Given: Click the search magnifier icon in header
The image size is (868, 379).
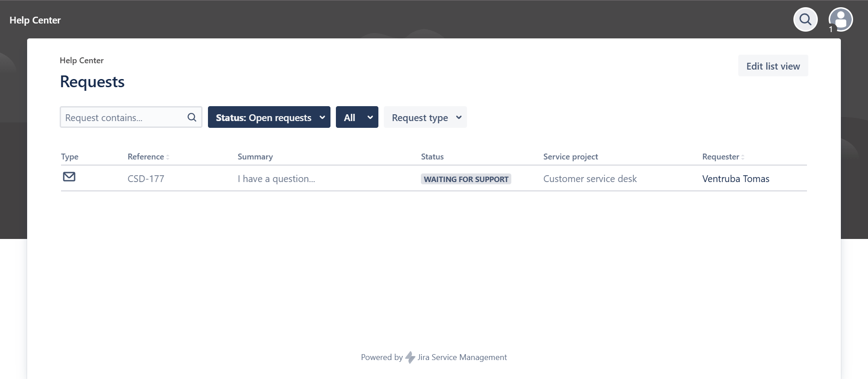Looking at the screenshot, I should [805, 19].
